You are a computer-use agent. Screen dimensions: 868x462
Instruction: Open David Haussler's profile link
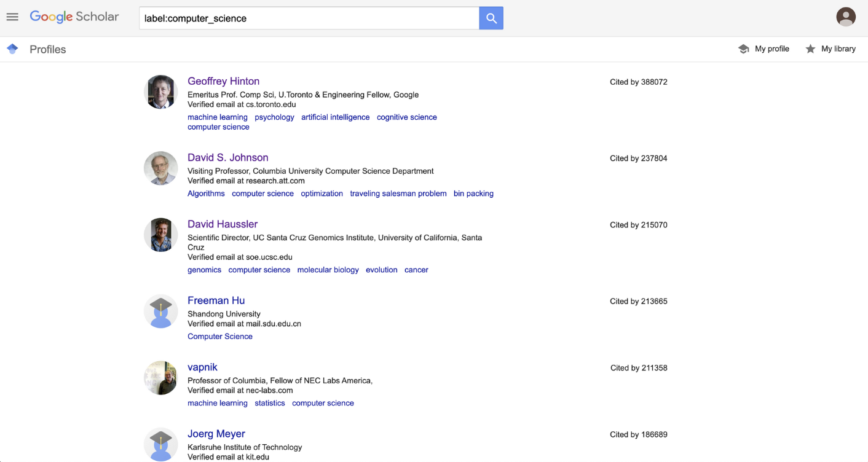click(x=223, y=224)
